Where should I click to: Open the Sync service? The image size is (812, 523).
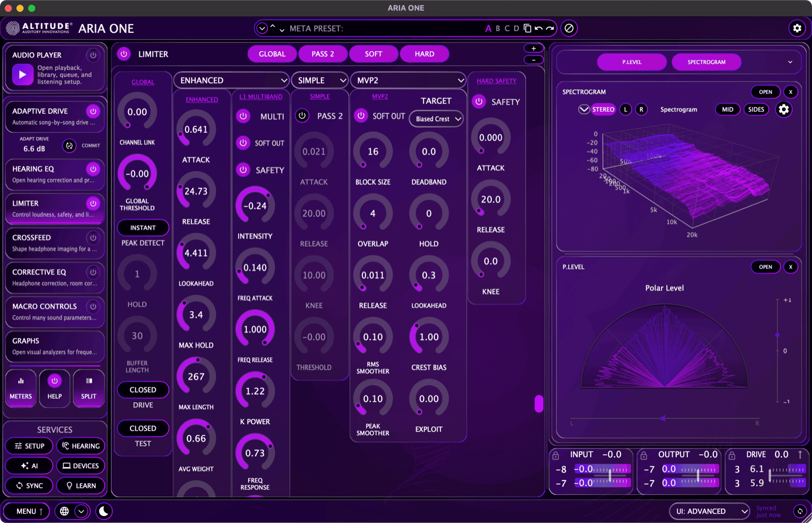(x=29, y=485)
